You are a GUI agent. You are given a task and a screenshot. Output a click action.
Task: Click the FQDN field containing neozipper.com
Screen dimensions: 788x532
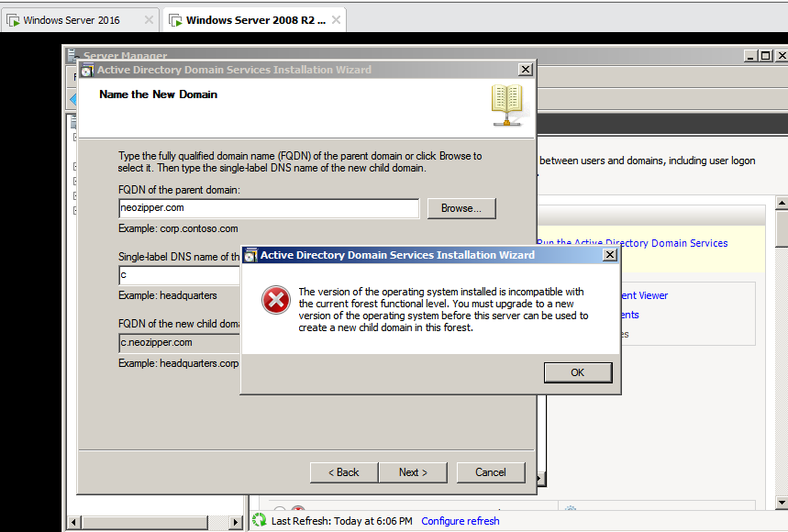point(268,208)
